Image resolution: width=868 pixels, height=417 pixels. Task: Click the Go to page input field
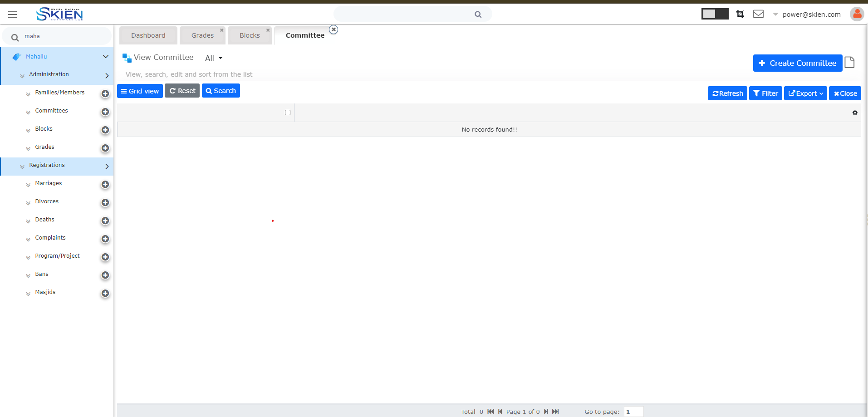pos(633,412)
